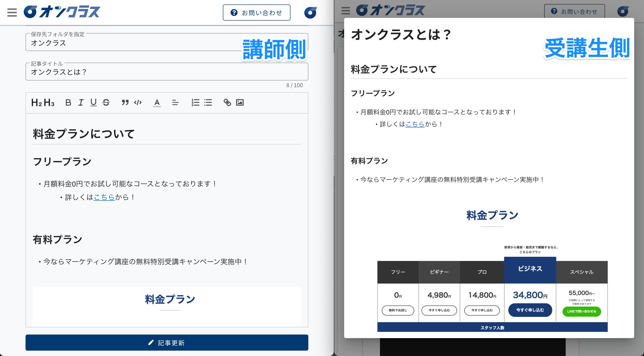
Task: Toggle strikethrough formatting
Action: 106,102
